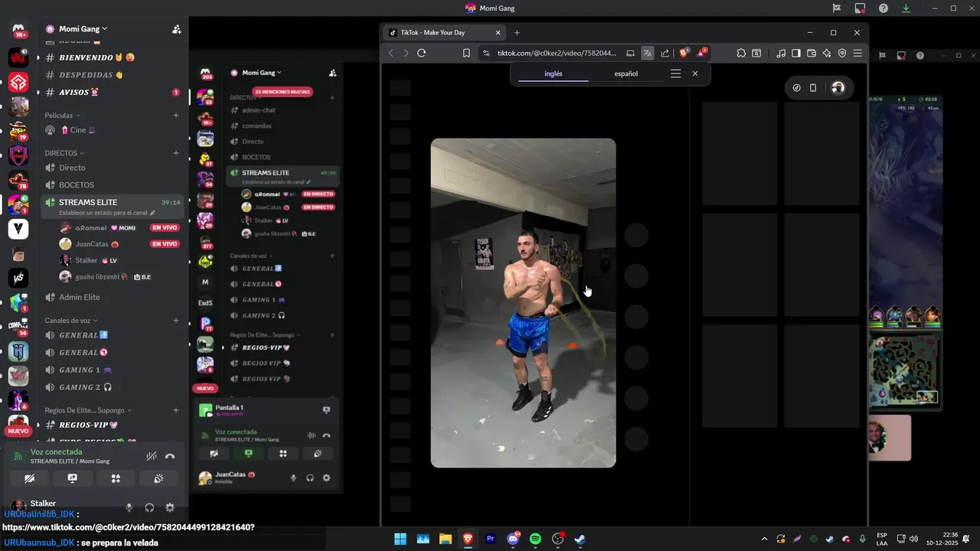980x551 pixels.
Task: Toggle the browser translate icon
Action: coord(648,53)
